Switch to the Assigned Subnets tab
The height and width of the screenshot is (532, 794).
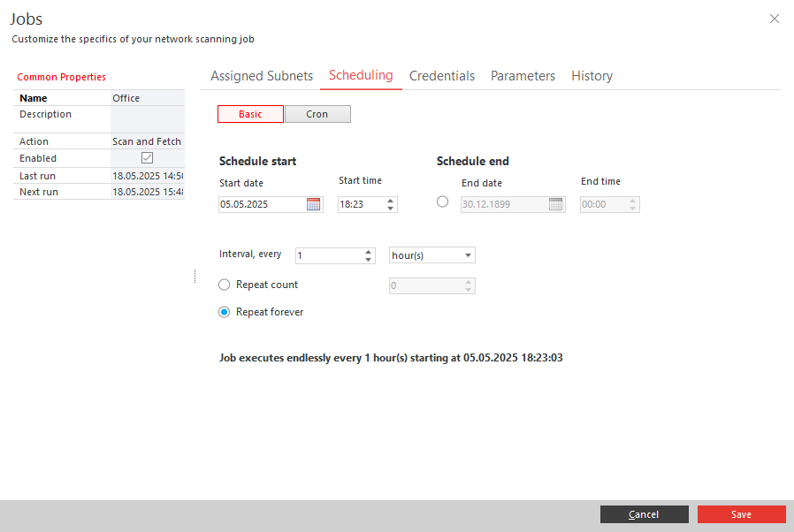pyautogui.click(x=262, y=76)
